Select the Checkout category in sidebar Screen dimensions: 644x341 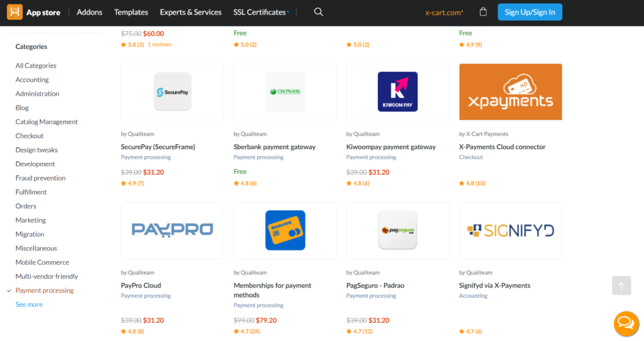(x=29, y=135)
